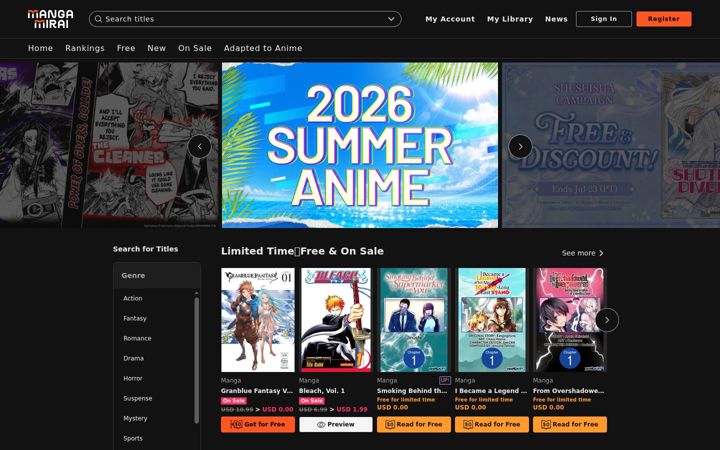This screenshot has height=450, width=720.
Task: Select Action genre
Action: click(x=133, y=298)
